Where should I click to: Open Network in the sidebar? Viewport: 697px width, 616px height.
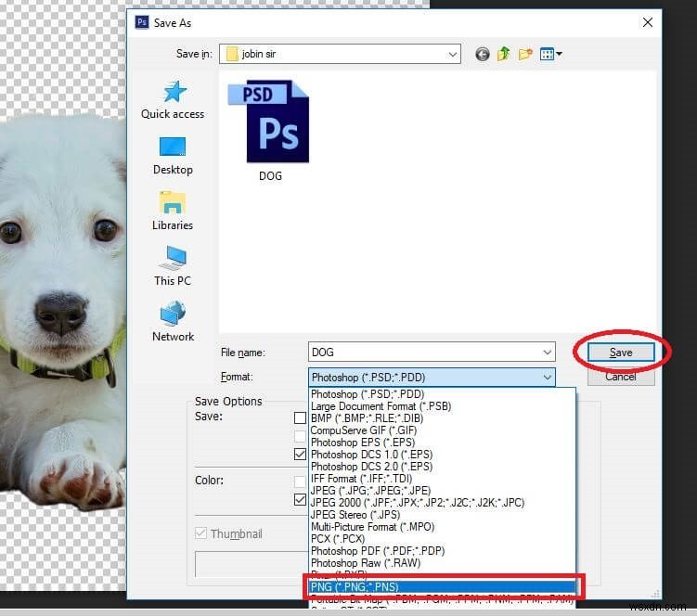tap(173, 322)
